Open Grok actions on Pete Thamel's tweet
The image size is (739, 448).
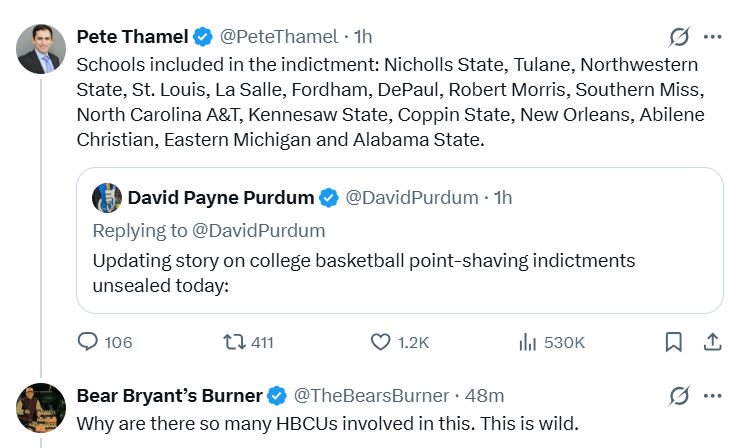coord(679,38)
